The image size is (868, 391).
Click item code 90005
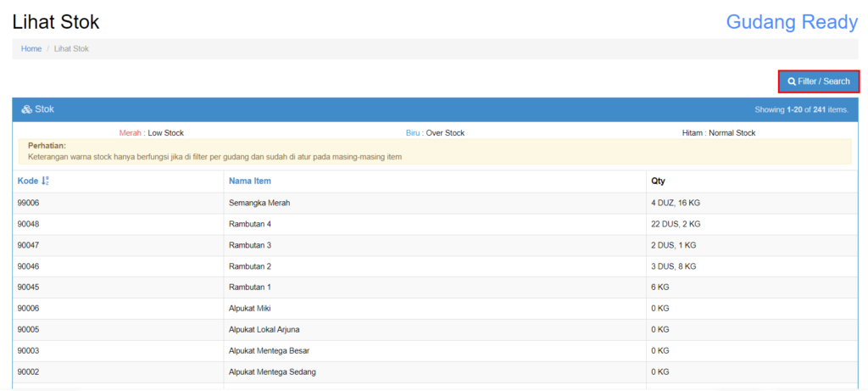[x=29, y=329]
